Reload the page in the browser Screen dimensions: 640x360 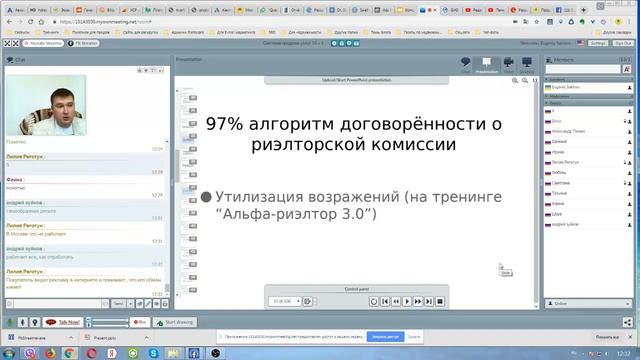[31, 22]
